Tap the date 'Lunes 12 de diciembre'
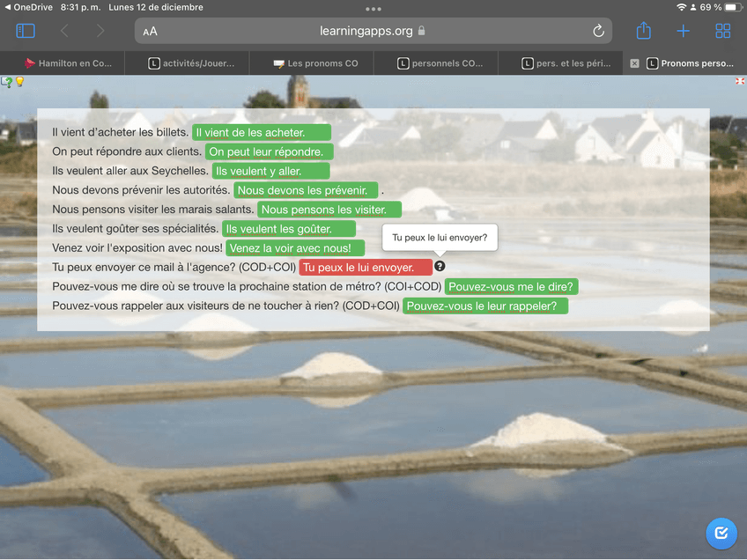 [x=156, y=7]
